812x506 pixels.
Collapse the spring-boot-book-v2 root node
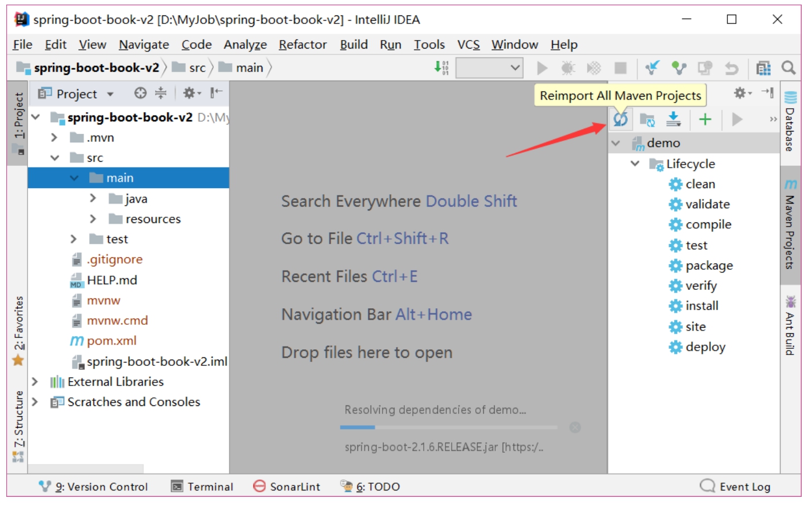click(x=35, y=117)
